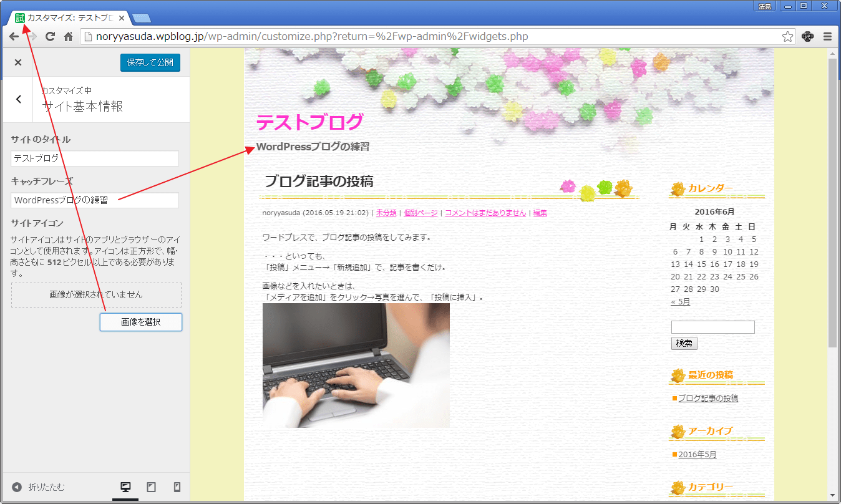841x504 pixels.
Task: Open the « 5月 calendar link
Action: [x=680, y=302]
